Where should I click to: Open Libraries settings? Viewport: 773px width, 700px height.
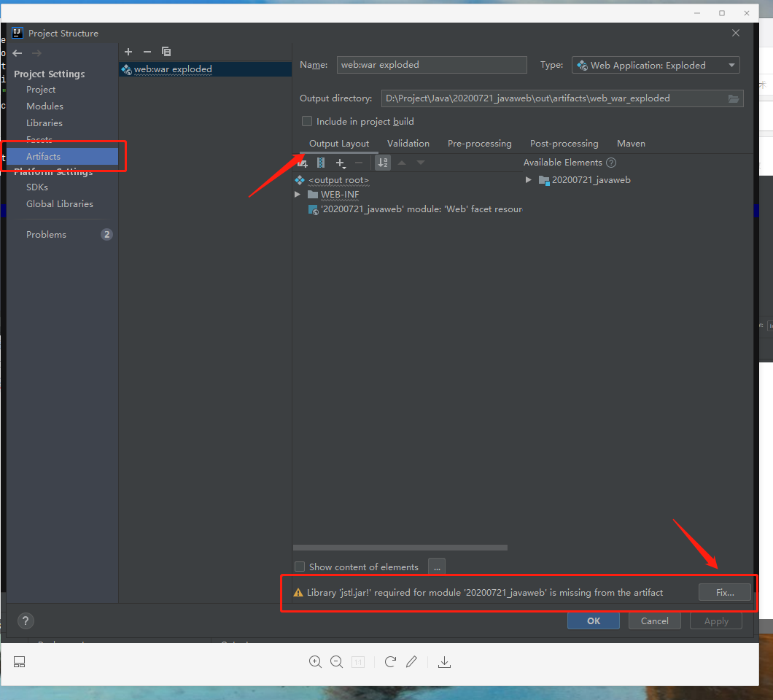(x=44, y=123)
